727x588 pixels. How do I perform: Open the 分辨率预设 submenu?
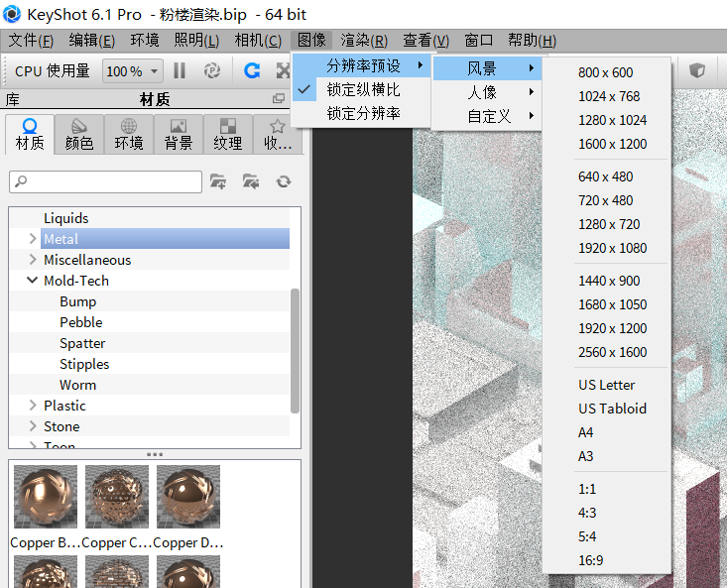(361, 65)
